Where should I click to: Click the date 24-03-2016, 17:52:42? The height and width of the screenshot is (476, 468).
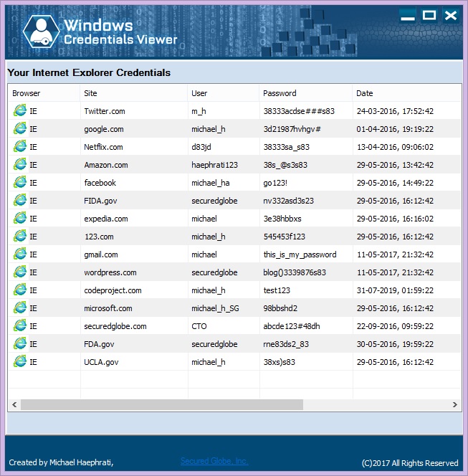coord(395,111)
